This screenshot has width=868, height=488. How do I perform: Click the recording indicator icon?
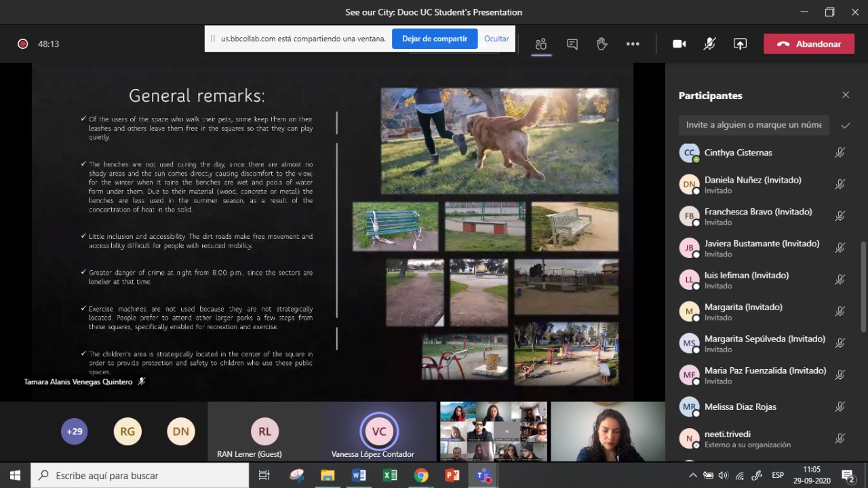pos(22,44)
